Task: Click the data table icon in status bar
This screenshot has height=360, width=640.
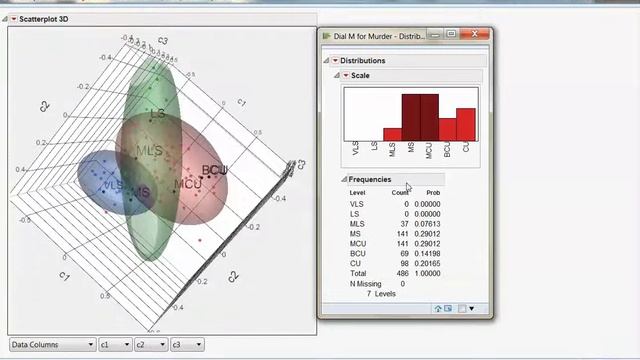Action: pyautogui.click(x=448, y=309)
